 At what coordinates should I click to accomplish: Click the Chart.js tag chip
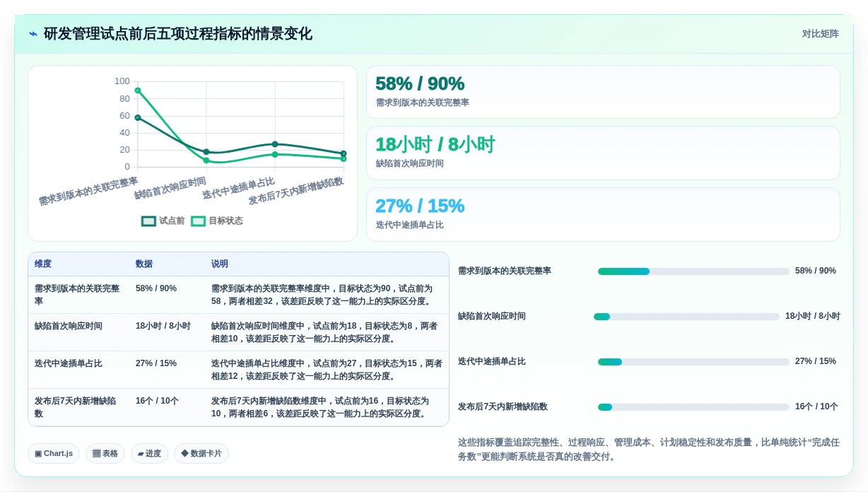[54, 453]
